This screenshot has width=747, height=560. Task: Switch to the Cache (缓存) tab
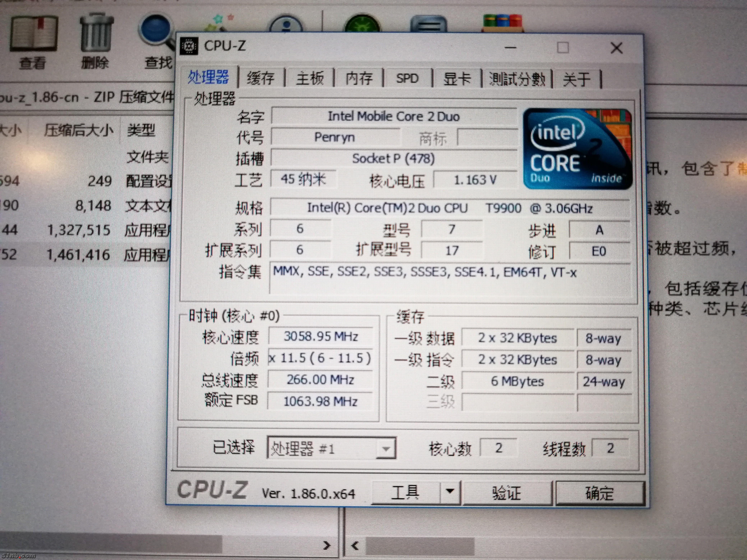point(261,78)
